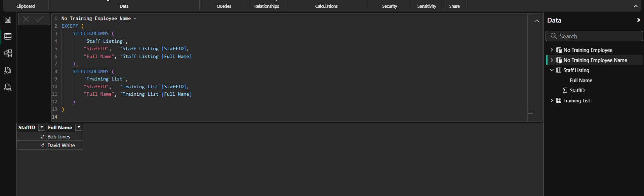
Task: Select the Full Name field under Staff Listing
Action: coord(581,80)
